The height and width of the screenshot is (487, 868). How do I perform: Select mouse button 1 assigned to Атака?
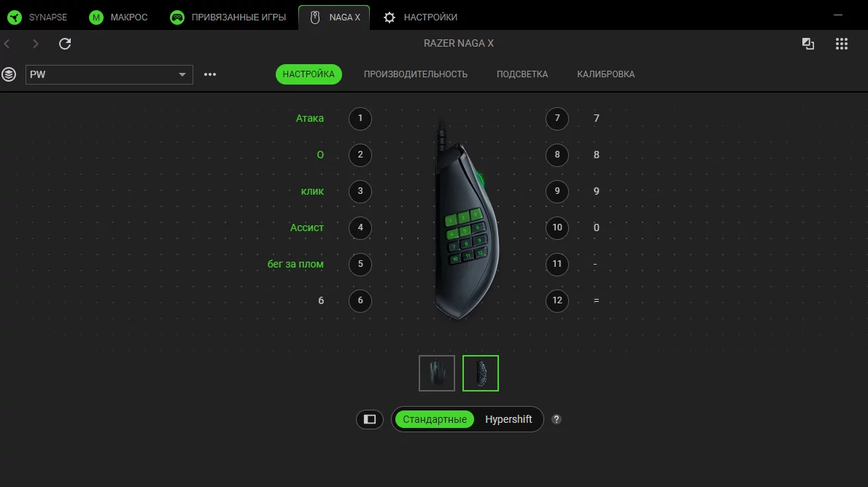coord(360,118)
